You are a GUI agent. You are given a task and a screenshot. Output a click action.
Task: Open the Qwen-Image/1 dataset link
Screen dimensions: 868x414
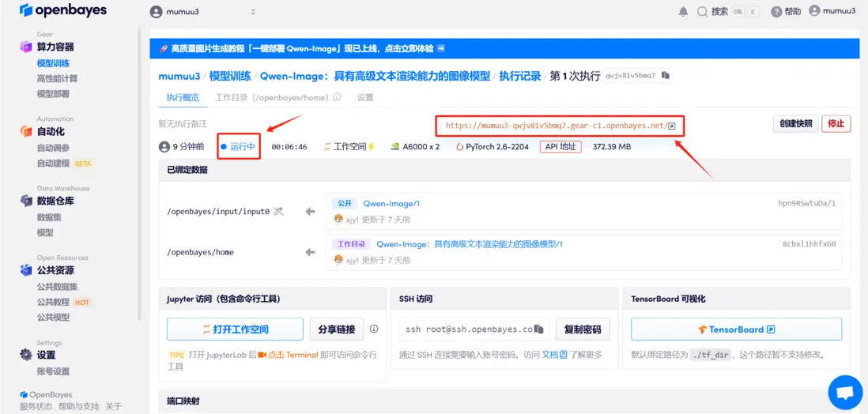(x=391, y=204)
